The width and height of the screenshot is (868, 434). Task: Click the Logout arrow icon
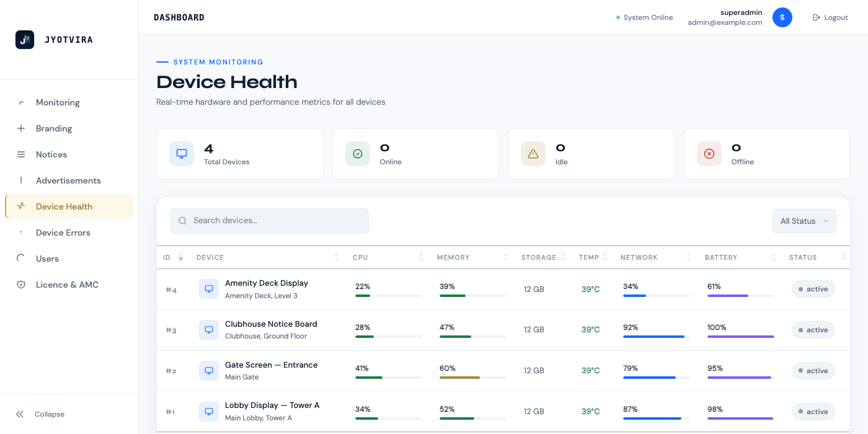[817, 17]
